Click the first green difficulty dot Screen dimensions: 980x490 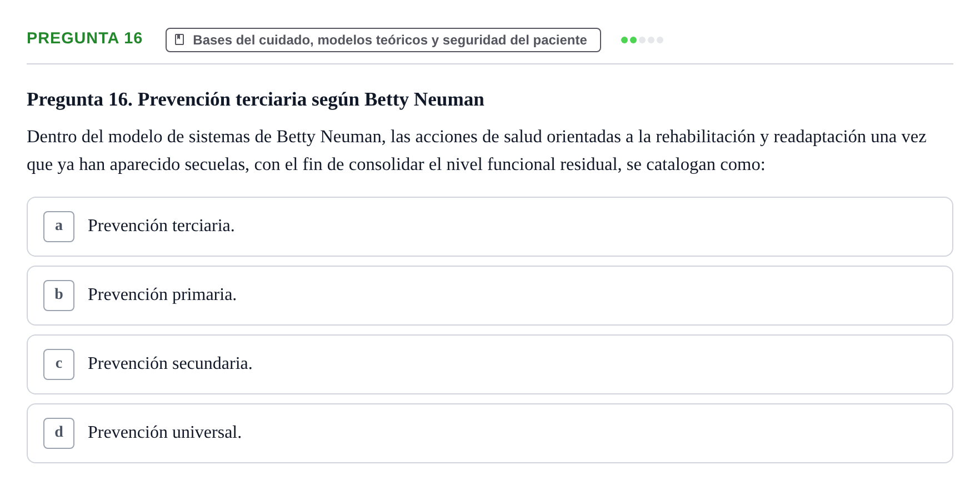coord(624,40)
